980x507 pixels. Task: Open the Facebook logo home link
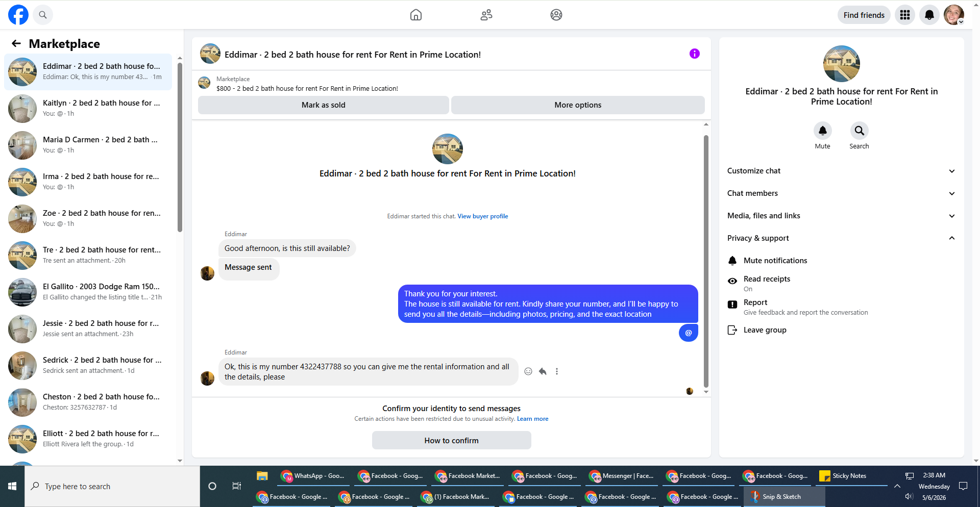point(18,15)
